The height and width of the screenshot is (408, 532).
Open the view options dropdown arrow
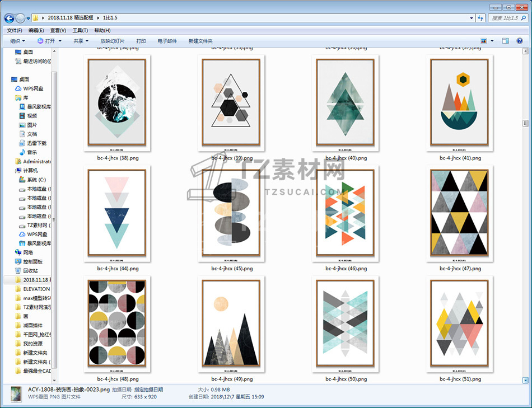pos(492,41)
